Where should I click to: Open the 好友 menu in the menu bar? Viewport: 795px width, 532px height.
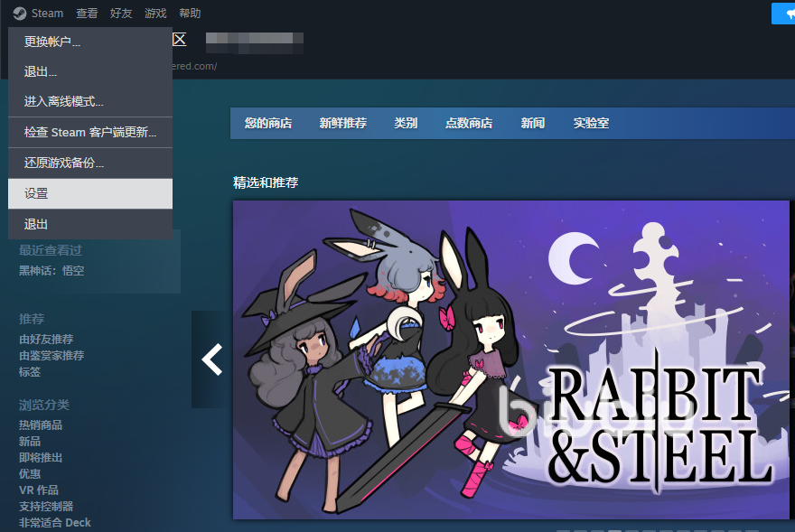(121, 14)
